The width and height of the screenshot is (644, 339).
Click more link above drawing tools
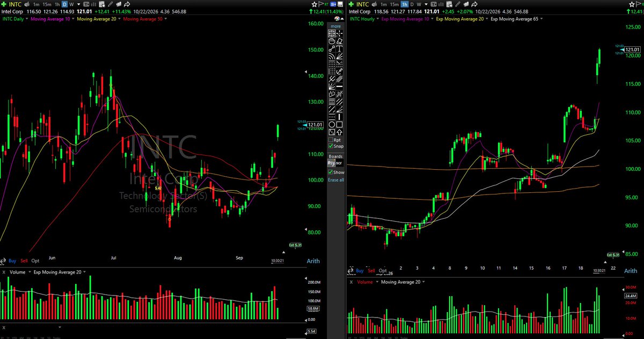click(x=335, y=26)
